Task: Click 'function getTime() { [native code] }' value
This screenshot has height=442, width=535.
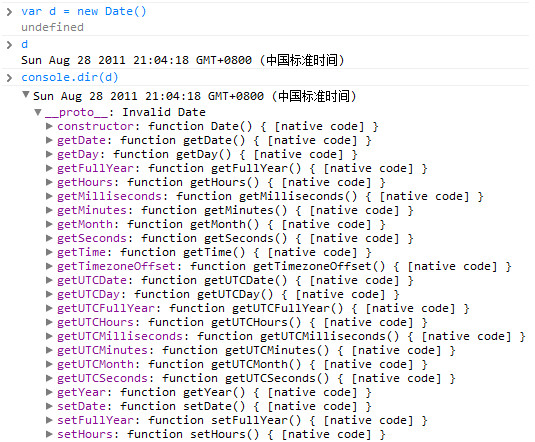Action: tap(246, 252)
